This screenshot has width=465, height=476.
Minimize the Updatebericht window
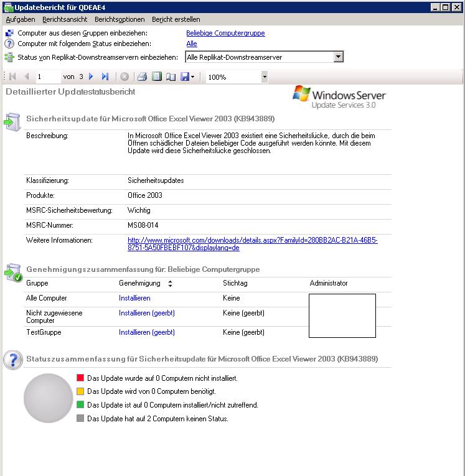[x=435, y=7]
